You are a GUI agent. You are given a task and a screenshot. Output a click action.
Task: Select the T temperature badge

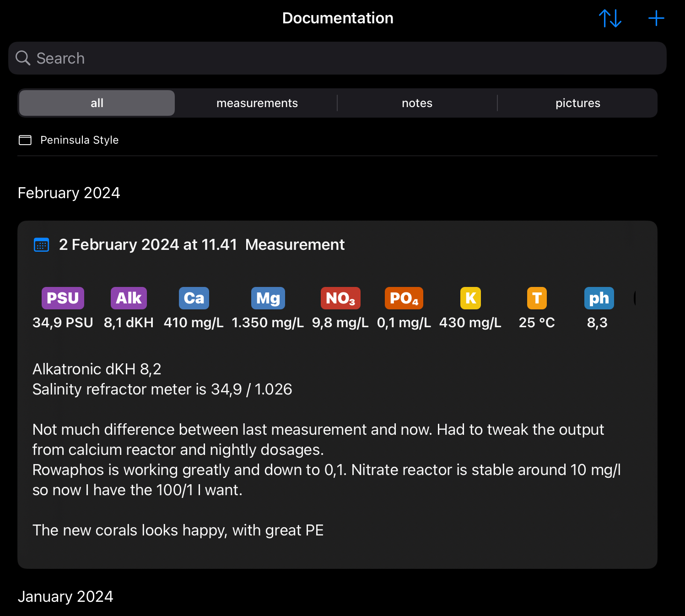pyautogui.click(x=536, y=298)
